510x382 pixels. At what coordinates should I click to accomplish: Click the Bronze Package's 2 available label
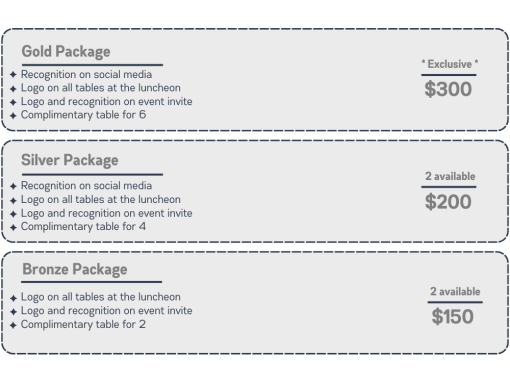(455, 291)
